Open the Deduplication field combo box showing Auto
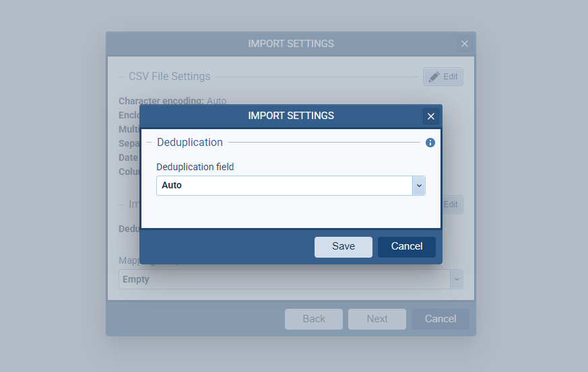 pyautogui.click(x=284, y=186)
